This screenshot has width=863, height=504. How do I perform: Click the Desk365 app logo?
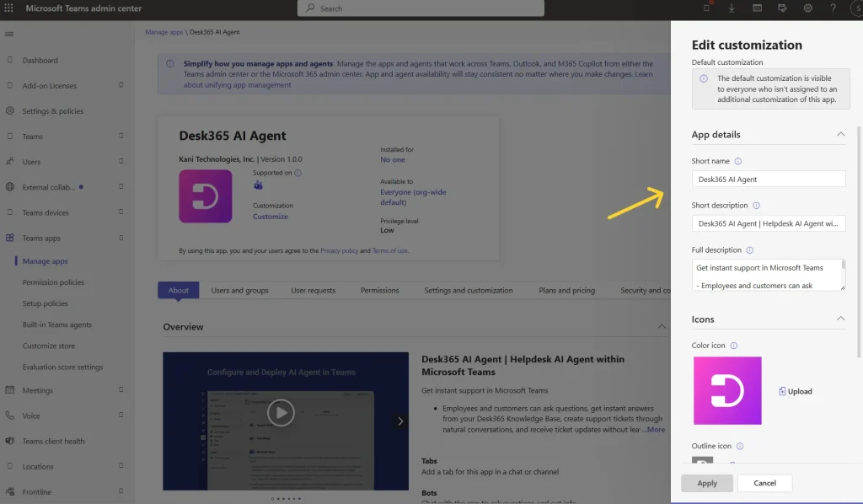pos(206,196)
